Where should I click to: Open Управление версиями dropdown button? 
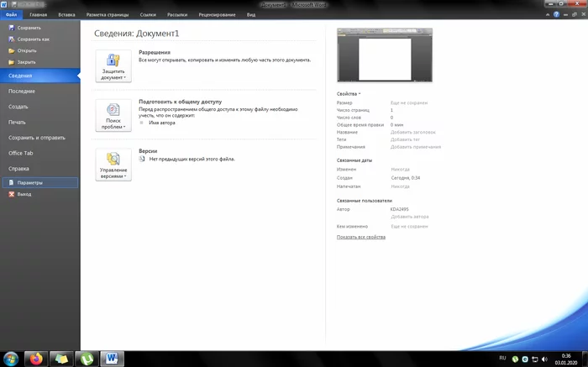[113, 165]
